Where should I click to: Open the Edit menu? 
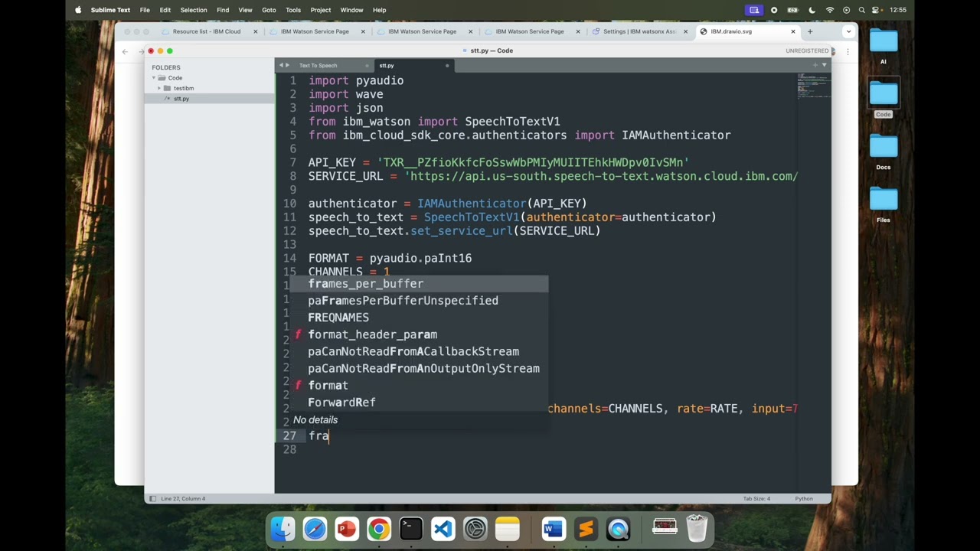click(x=165, y=10)
